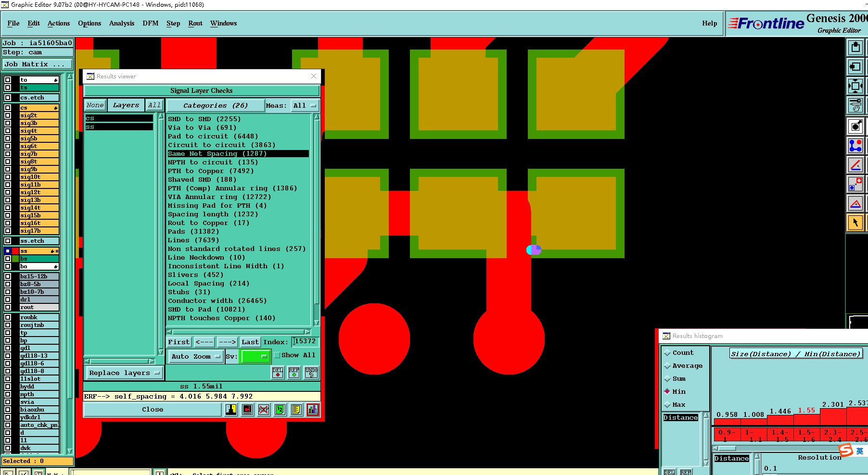Select 'Conductor width (26465)' category
The width and height of the screenshot is (868, 475).
pyautogui.click(x=217, y=301)
